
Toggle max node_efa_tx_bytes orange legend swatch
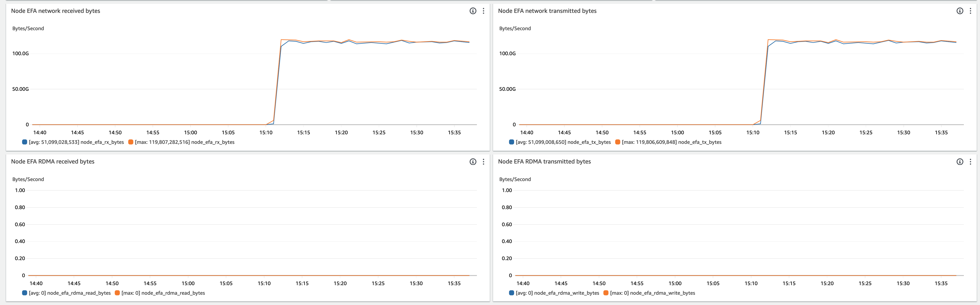[x=618, y=142]
